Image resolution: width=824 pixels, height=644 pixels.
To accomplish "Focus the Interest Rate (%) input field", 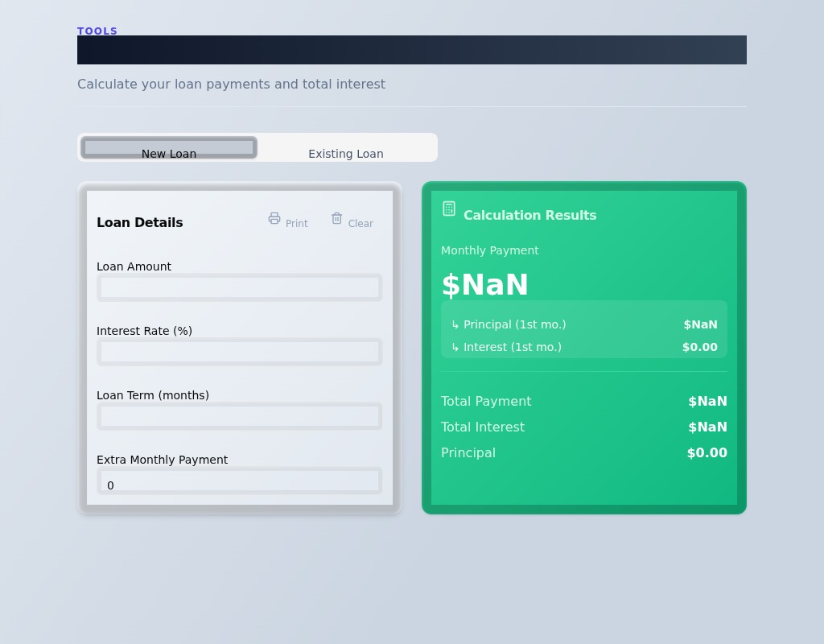I will point(240,352).
